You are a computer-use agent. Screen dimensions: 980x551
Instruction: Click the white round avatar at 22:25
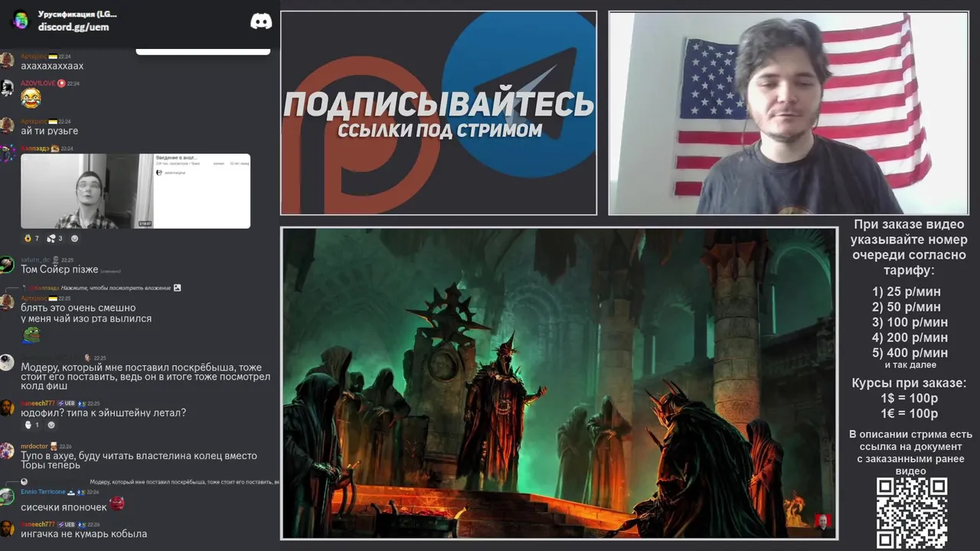[x=7, y=363]
